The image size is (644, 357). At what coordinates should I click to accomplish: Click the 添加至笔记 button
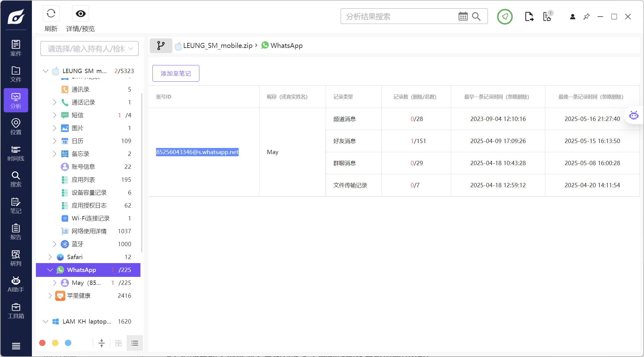pyautogui.click(x=176, y=73)
